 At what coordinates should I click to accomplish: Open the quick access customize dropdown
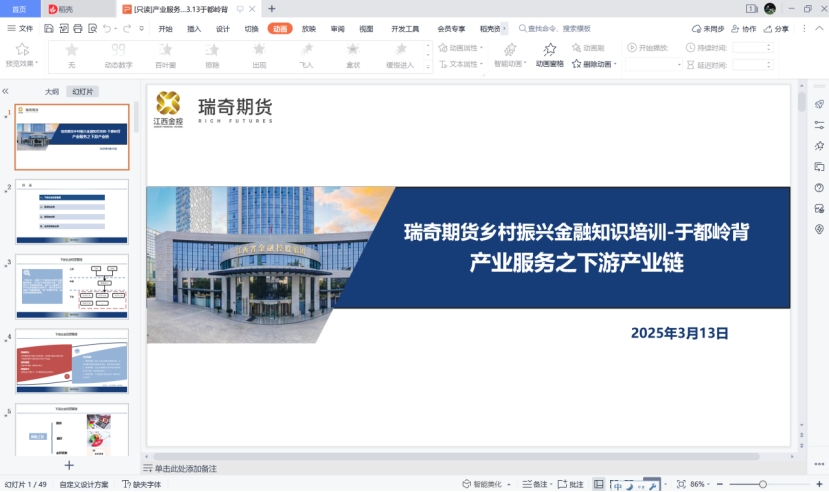[x=141, y=29]
